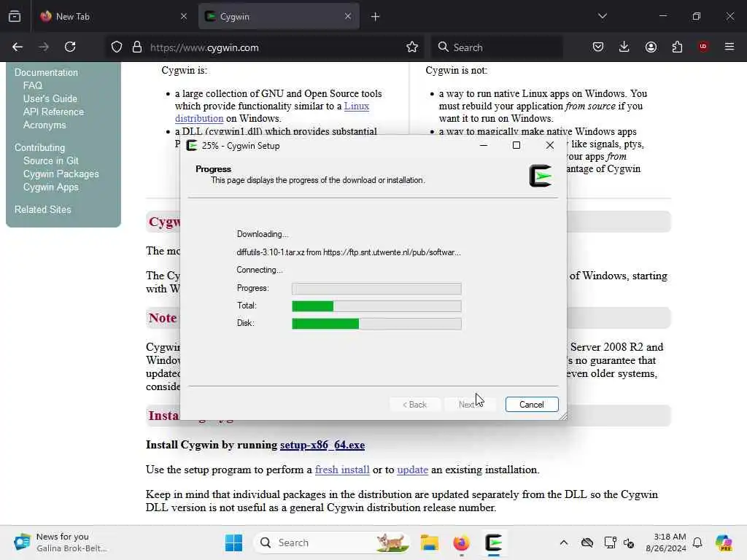The image size is (747, 560).
Task: Open cloud sync status tray icon
Action: (587, 542)
